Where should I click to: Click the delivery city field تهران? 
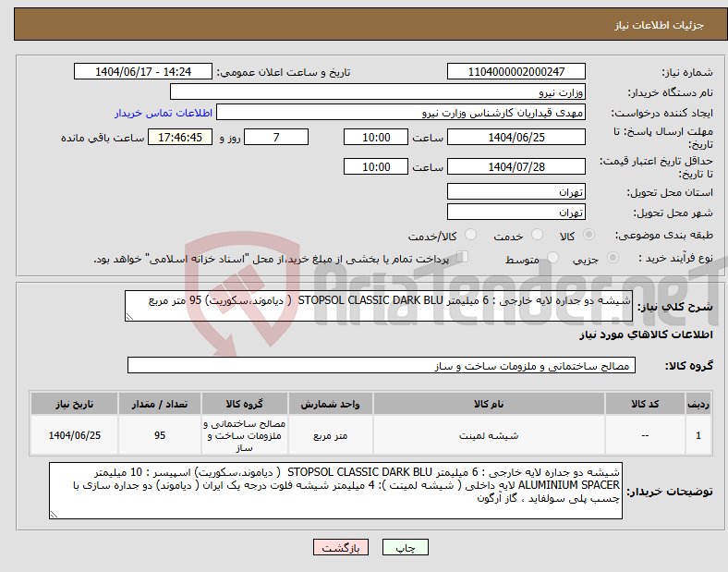coord(516,213)
